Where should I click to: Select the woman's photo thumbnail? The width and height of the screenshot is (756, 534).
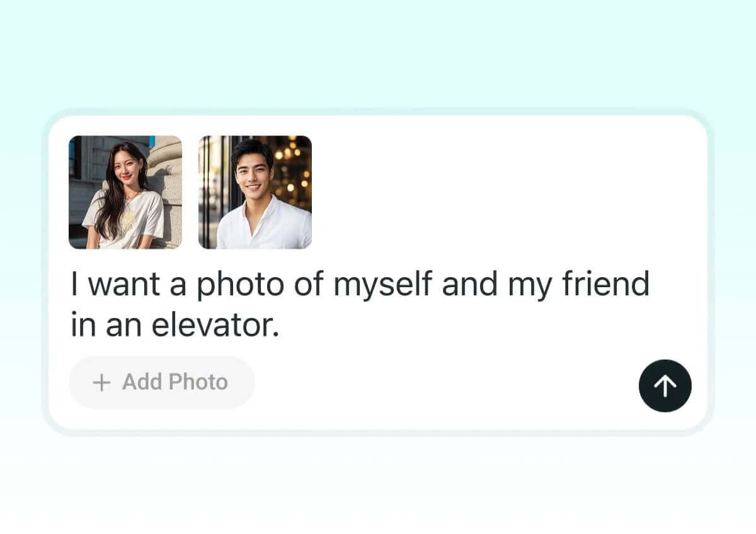point(125,192)
